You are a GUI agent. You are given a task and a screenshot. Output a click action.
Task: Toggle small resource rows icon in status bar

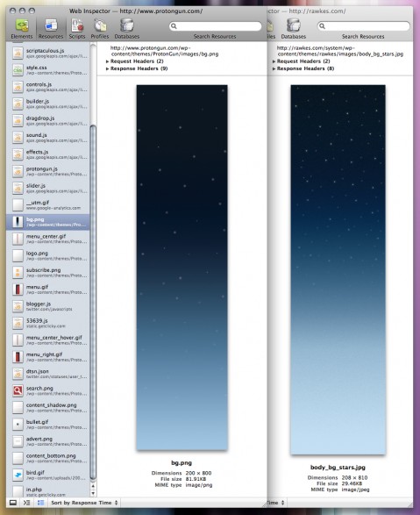point(40,503)
